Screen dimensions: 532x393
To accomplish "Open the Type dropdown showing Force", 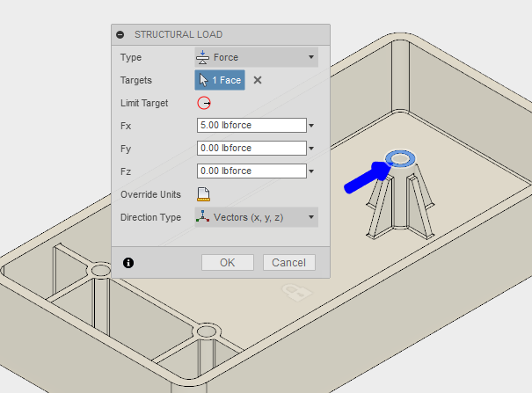I will [257, 57].
